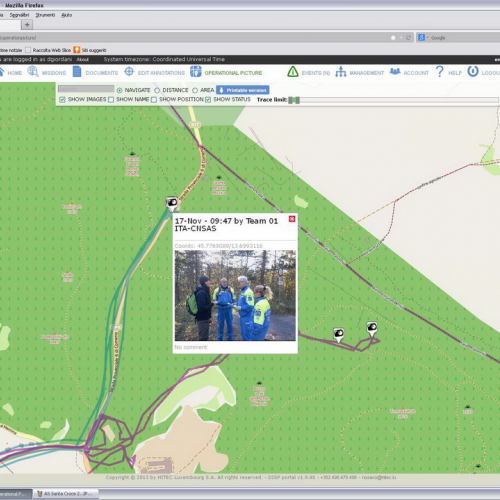Click the team photo thumbnail in popup

pyautogui.click(x=235, y=295)
